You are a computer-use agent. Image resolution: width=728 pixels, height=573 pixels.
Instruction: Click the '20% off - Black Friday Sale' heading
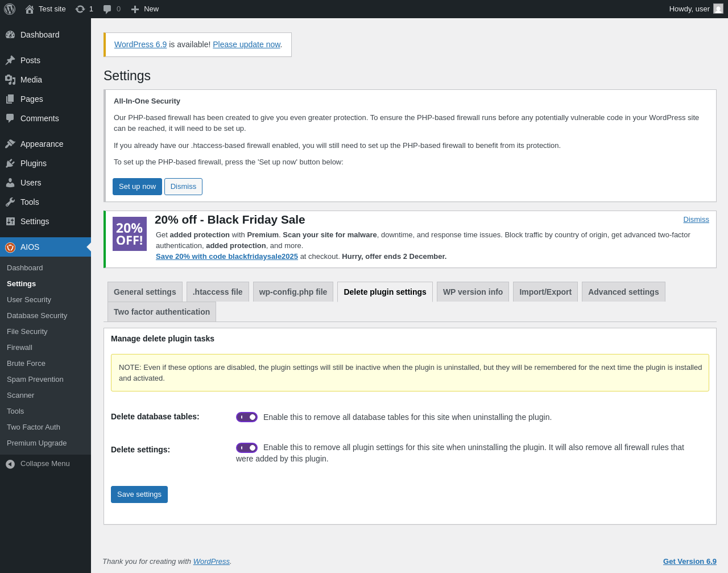click(x=230, y=220)
